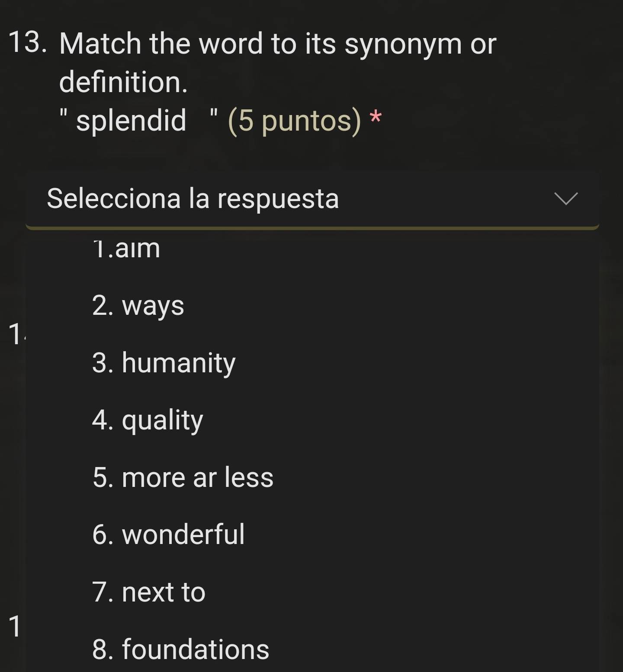The image size is (623, 672).
Task: Click the "Match the word" question heading
Action: coord(160,44)
